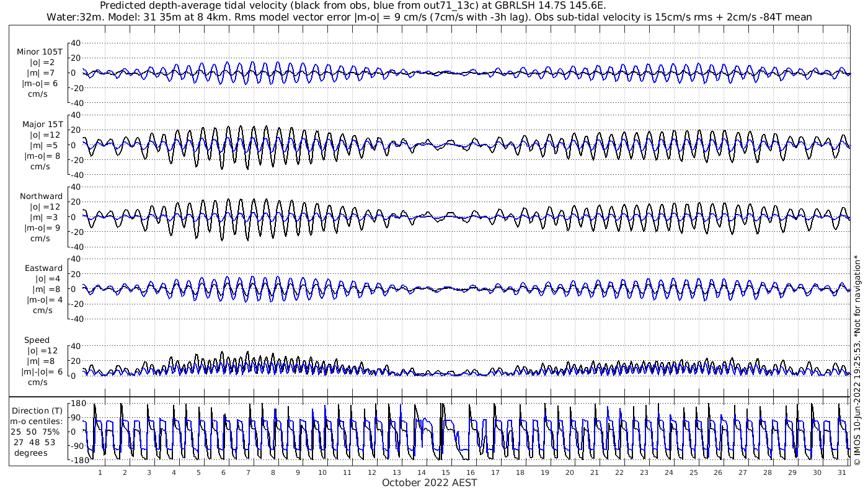The image size is (868, 496).
Task: Click the '25 50 75%' centile header
Action: tap(36, 432)
